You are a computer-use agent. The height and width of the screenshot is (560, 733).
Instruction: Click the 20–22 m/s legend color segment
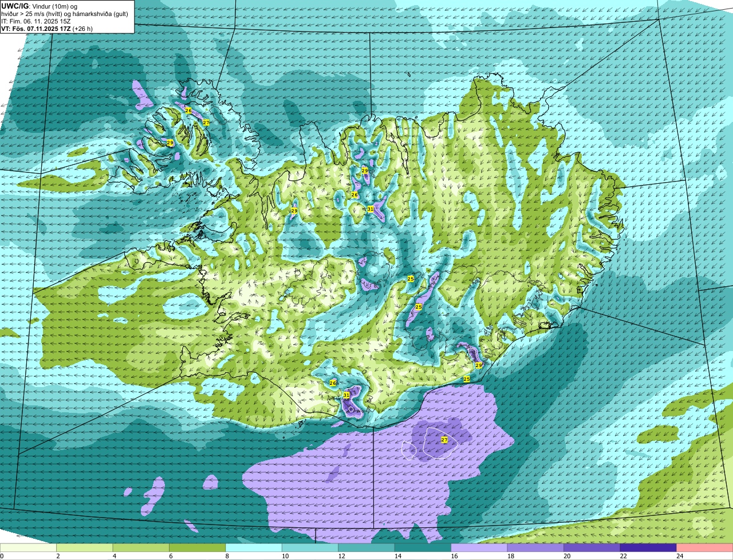(592, 547)
